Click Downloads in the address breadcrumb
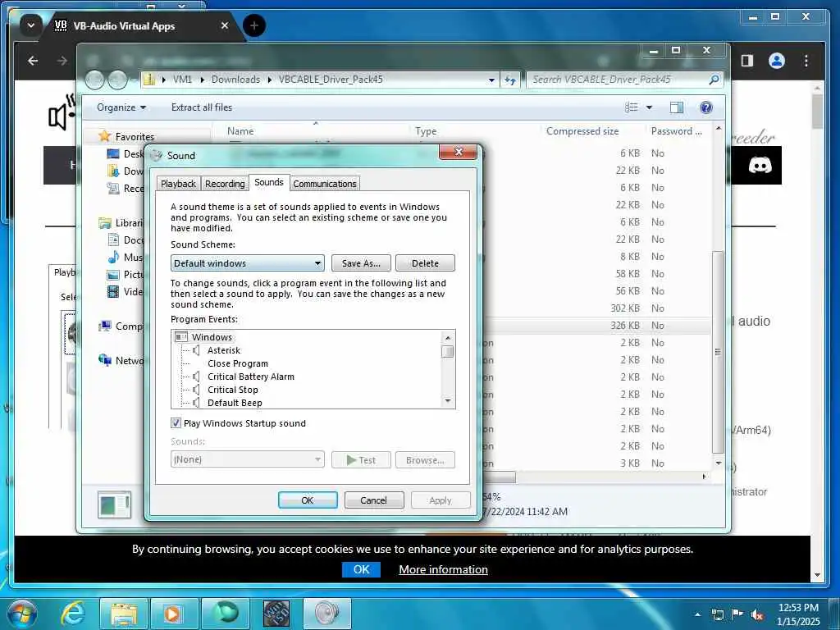 click(x=235, y=80)
